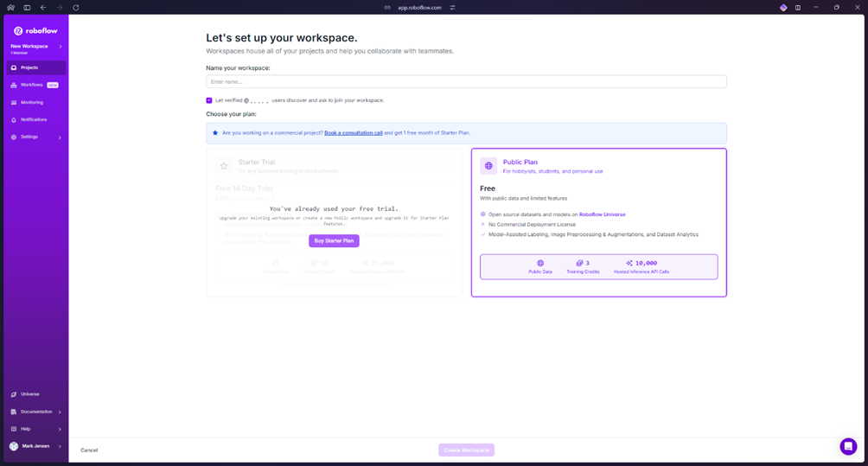Uncheck the let verified users discover checkbox

[x=209, y=100]
